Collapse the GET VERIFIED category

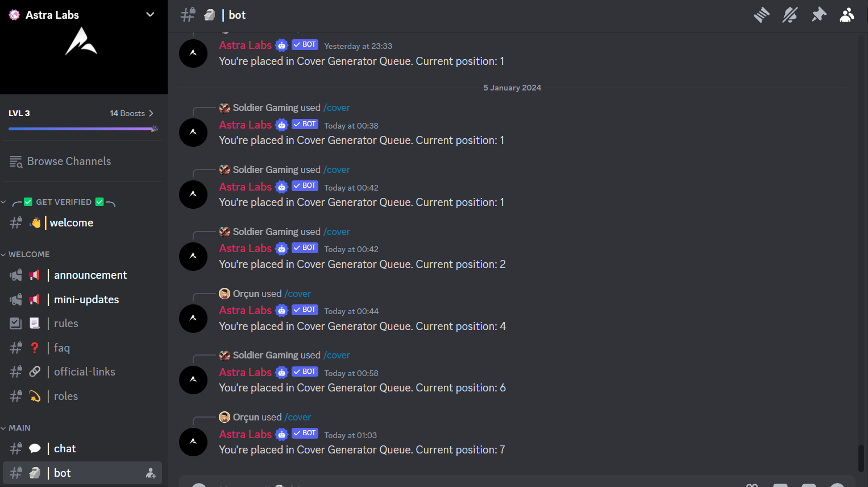(x=59, y=202)
